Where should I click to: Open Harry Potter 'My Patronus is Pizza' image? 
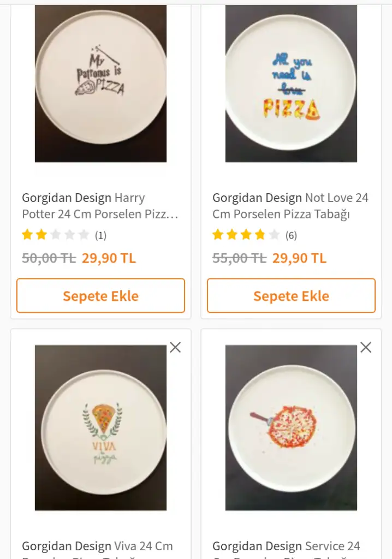pyautogui.click(x=100, y=84)
